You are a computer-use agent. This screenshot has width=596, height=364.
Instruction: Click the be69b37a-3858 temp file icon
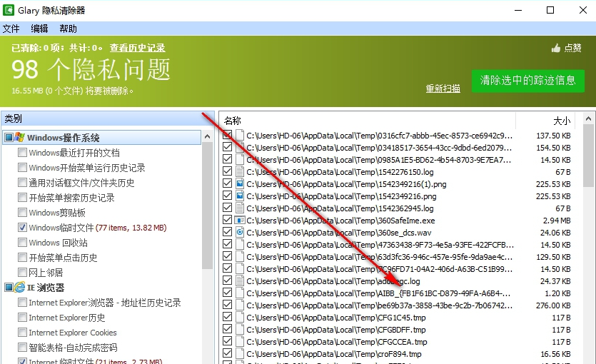point(239,305)
